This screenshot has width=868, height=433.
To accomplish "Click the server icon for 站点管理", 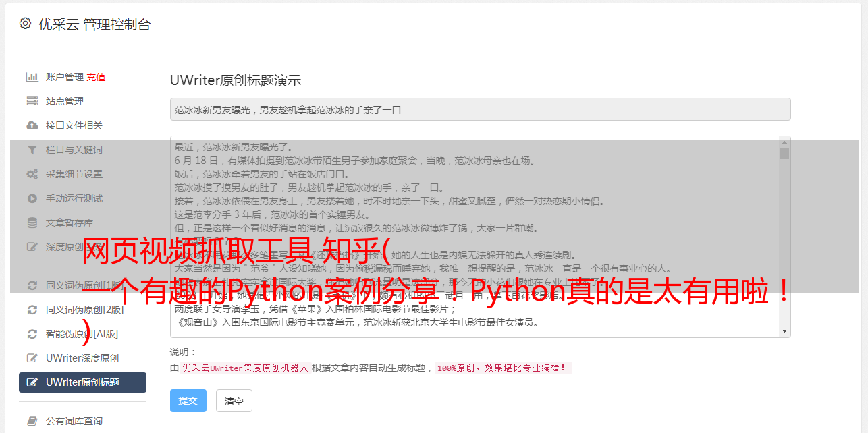I will point(32,101).
